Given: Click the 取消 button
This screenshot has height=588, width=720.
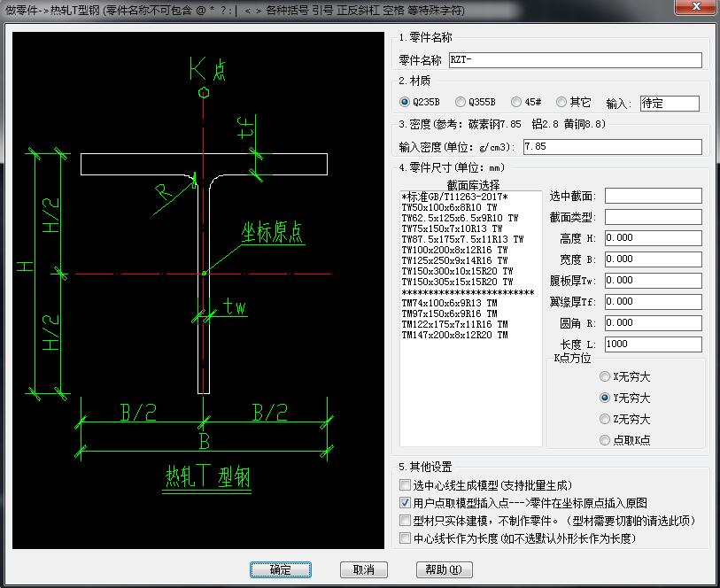Looking at the screenshot, I should pos(363,569).
